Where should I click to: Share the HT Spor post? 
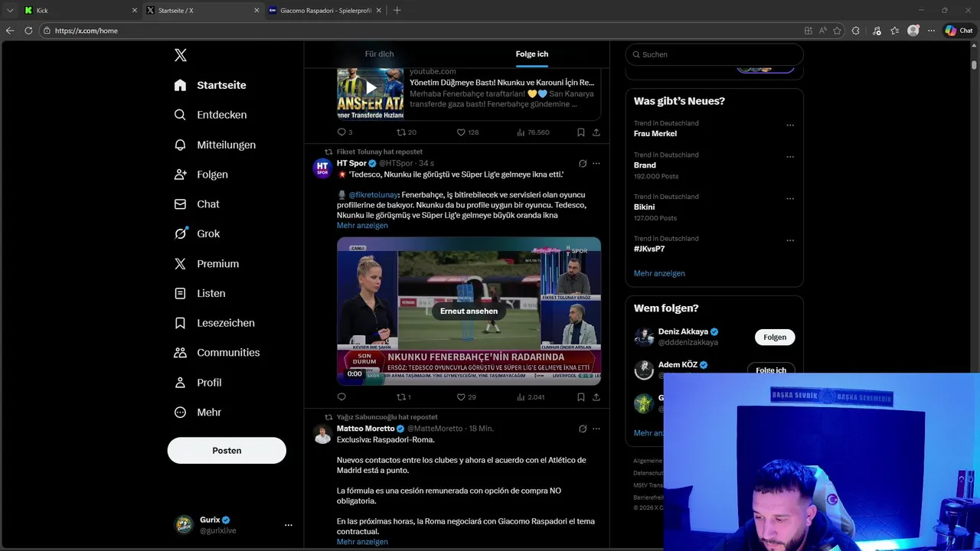[596, 397]
